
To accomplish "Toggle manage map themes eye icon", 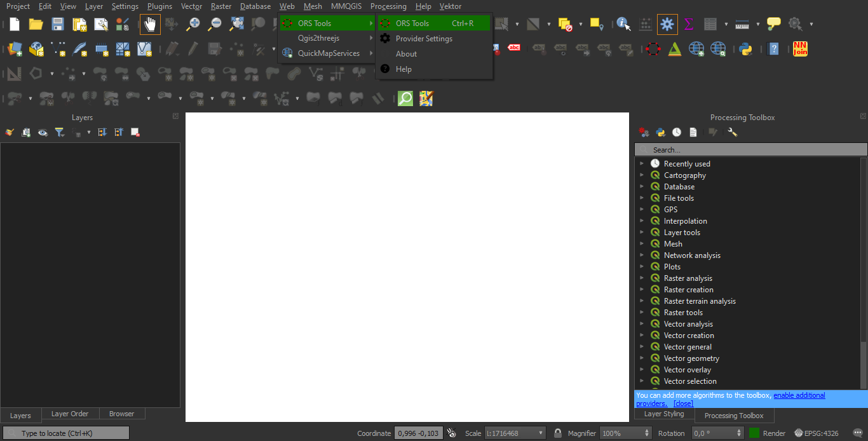I will tap(43, 133).
